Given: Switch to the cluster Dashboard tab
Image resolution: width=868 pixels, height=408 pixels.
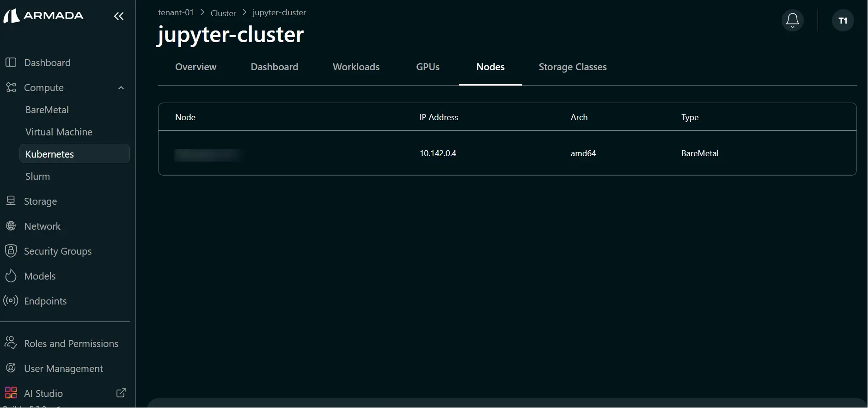Looking at the screenshot, I should tap(275, 67).
